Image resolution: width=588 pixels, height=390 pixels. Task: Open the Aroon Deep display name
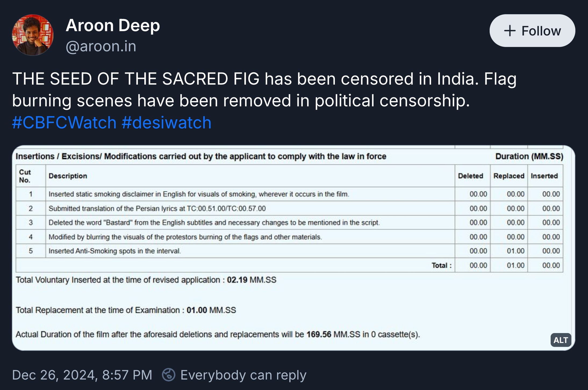tap(113, 26)
